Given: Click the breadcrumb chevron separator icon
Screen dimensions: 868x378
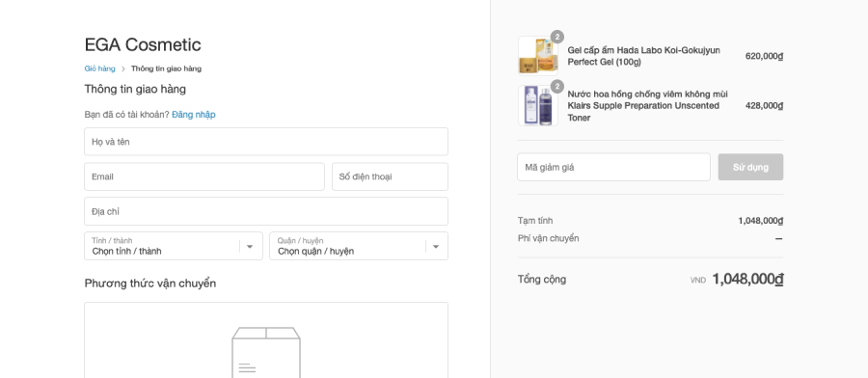Looking at the screenshot, I should point(122,69).
